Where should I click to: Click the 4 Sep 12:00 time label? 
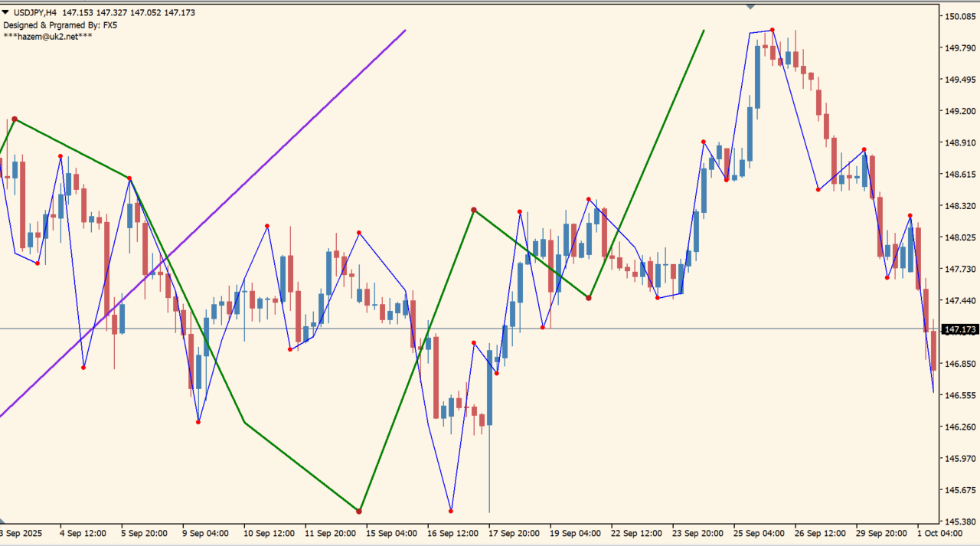point(82,532)
